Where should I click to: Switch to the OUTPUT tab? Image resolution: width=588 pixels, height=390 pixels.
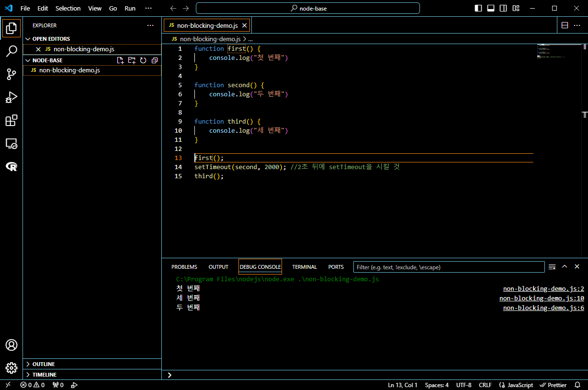pos(218,267)
